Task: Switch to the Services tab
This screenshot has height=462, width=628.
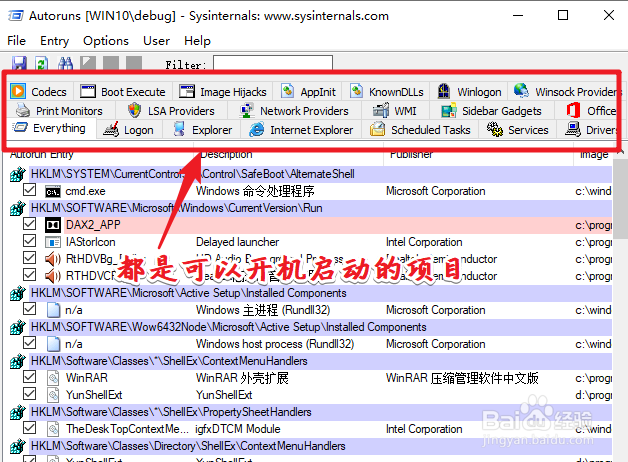Action: pos(518,130)
